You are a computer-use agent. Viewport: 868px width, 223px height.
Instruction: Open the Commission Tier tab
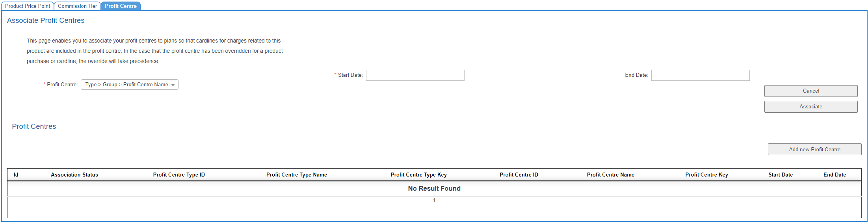tap(77, 6)
